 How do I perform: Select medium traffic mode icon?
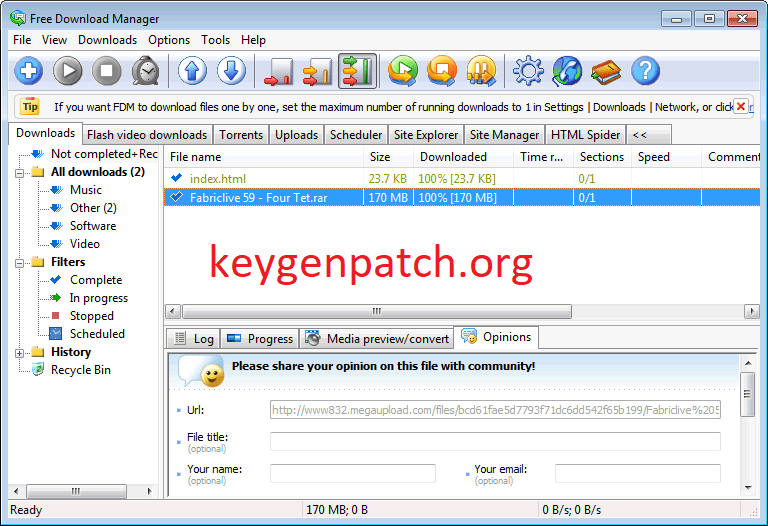[x=317, y=71]
